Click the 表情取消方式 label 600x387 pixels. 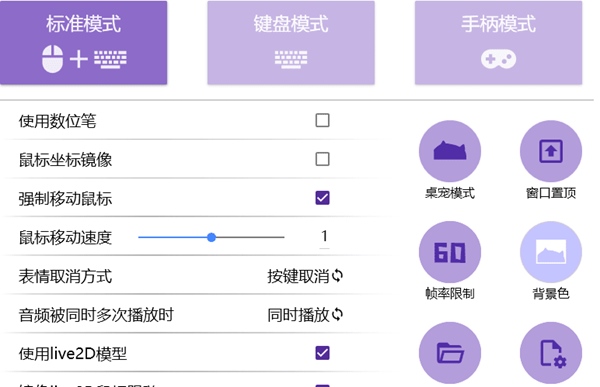65,276
